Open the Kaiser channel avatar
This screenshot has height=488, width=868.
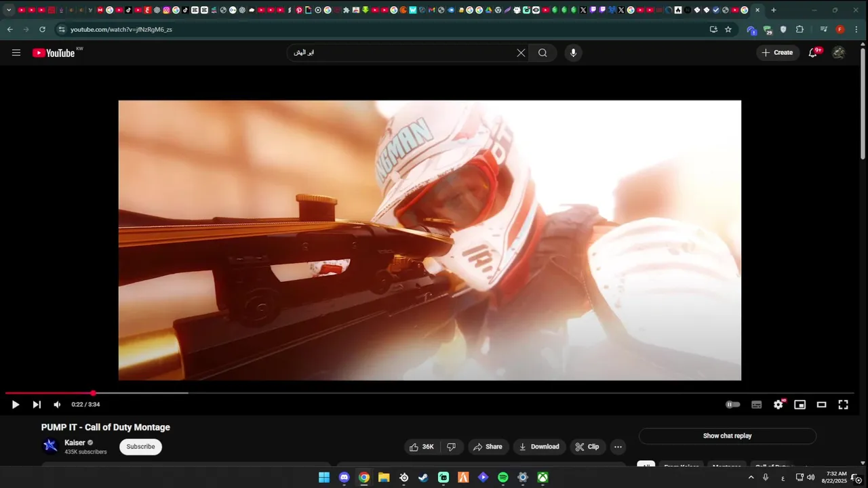(x=50, y=445)
